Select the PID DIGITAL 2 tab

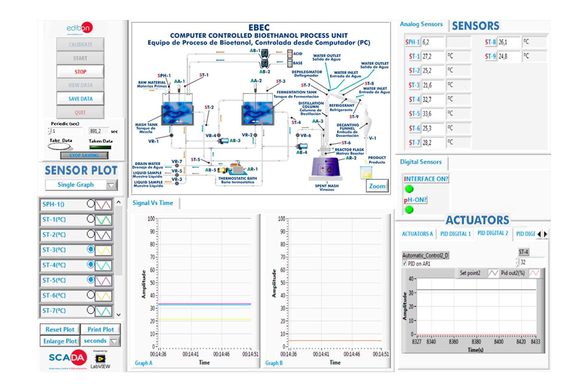[x=493, y=233]
